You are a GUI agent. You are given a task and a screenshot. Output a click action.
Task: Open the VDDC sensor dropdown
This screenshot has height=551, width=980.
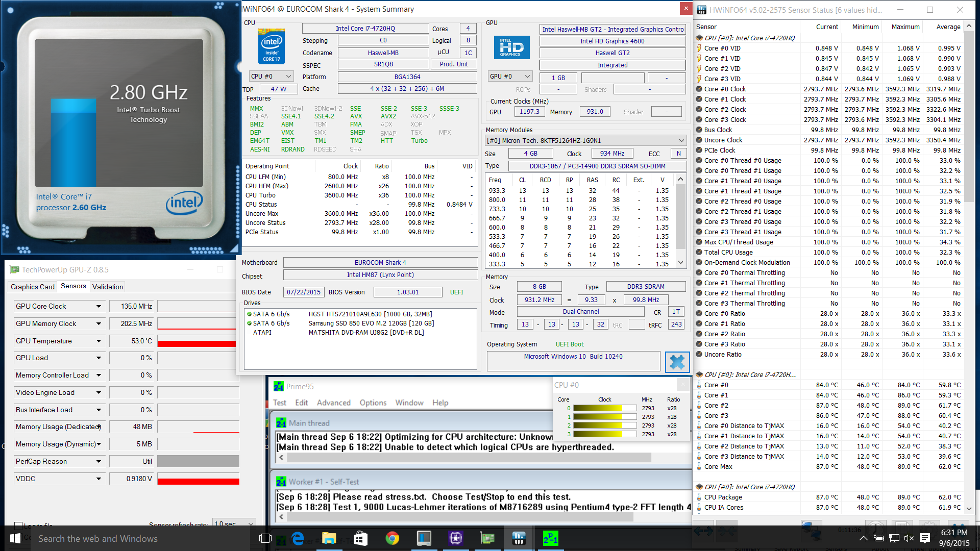point(99,479)
